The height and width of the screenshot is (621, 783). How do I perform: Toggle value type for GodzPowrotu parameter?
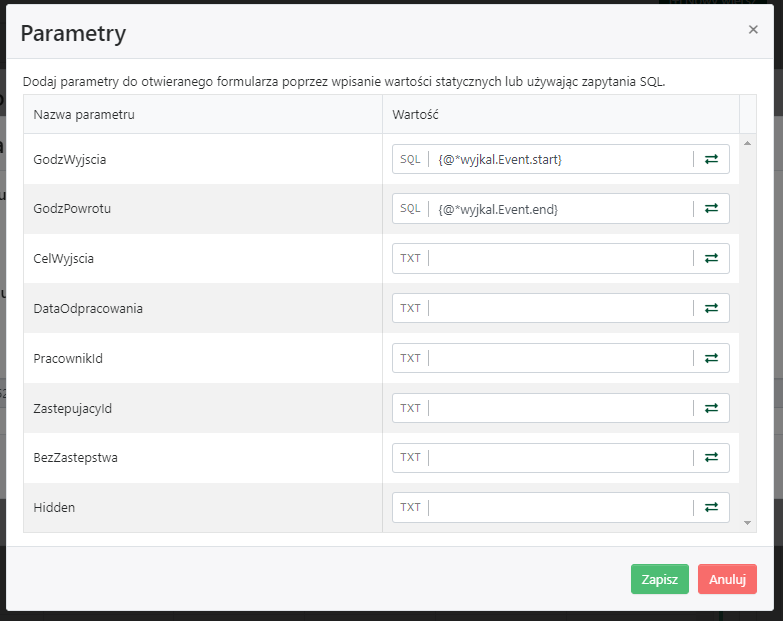point(711,209)
